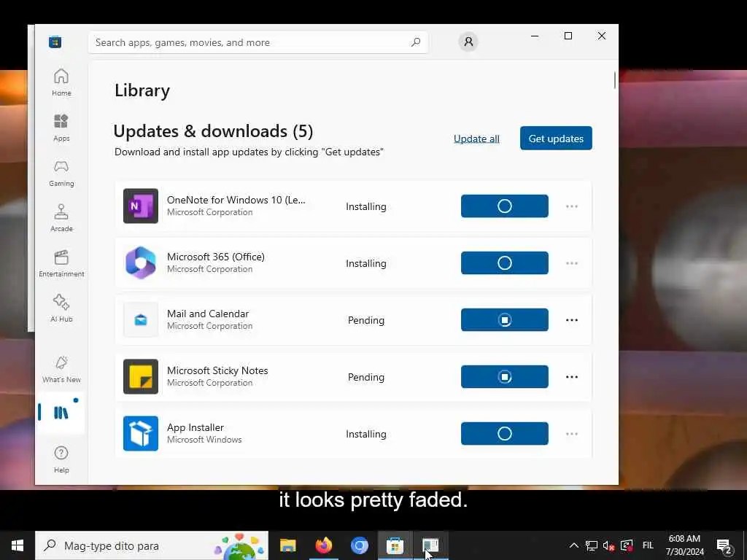The height and width of the screenshot is (560, 747).
Task: Click the Update all link
Action: [476, 139]
